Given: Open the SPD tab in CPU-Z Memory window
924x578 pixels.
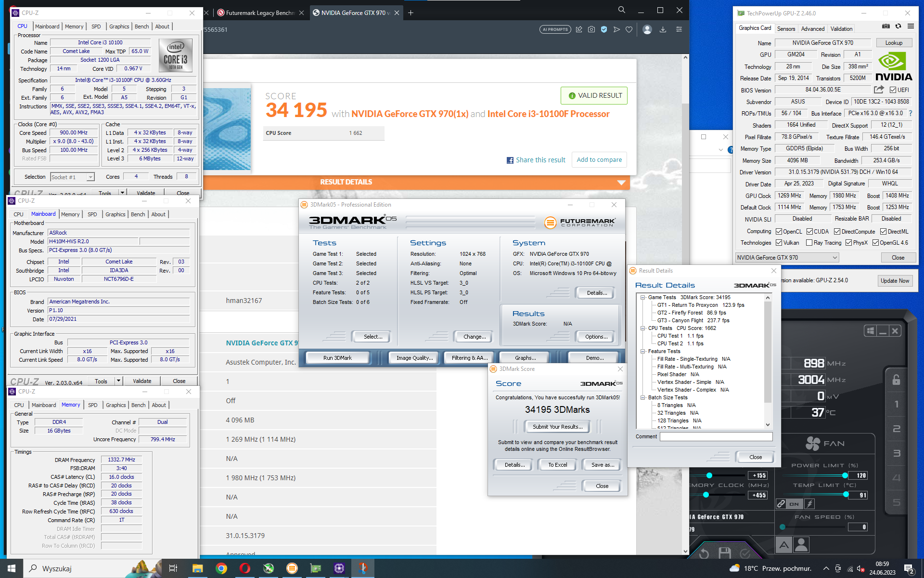Looking at the screenshot, I should pyautogui.click(x=93, y=405).
